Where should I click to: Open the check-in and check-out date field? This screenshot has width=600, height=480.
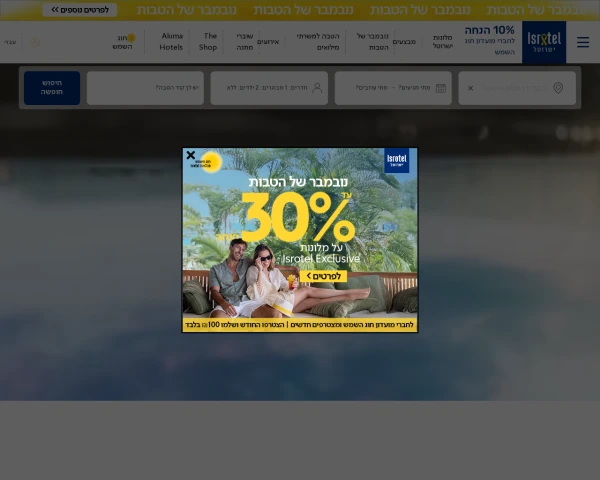(x=393, y=88)
